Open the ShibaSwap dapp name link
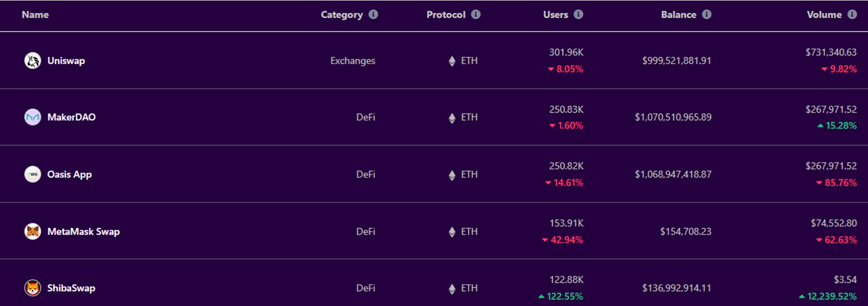Screen dimensions: 868x306 71,288
